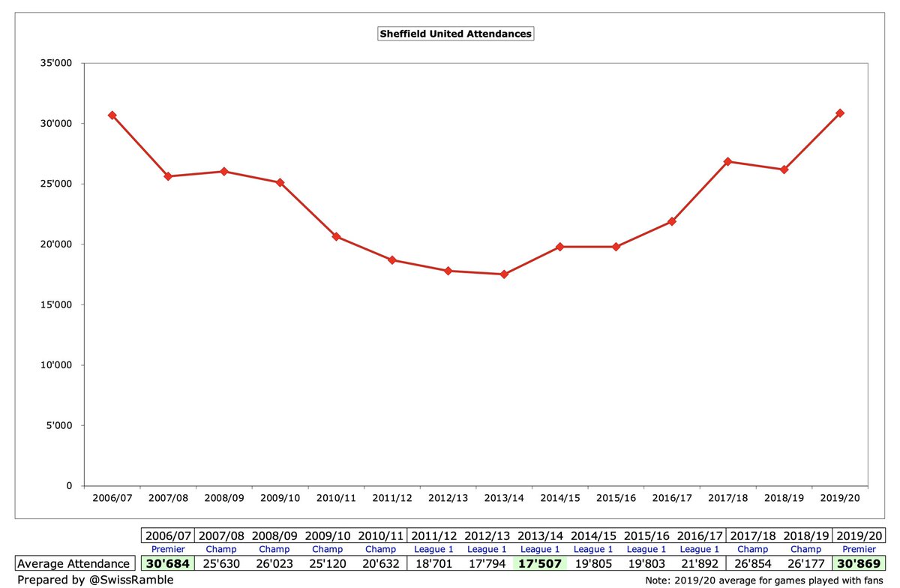Click the 2018/19 season header in the table

click(x=806, y=535)
